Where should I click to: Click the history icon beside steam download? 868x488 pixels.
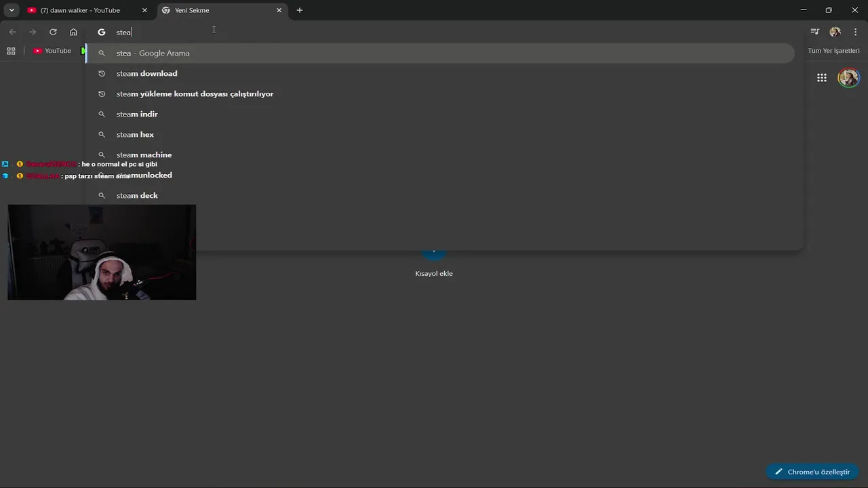pyautogui.click(x=102, y=73)
